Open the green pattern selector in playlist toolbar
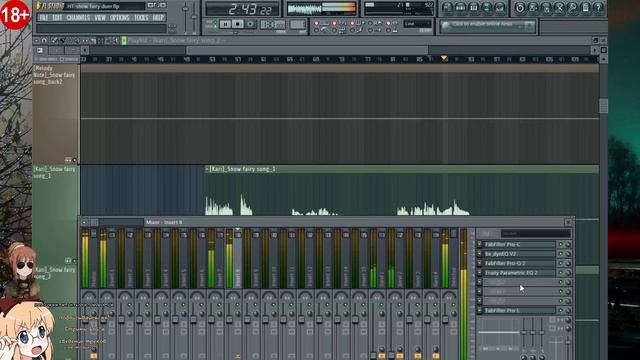The width and height of the screenshot is (640, 360). 124,40
